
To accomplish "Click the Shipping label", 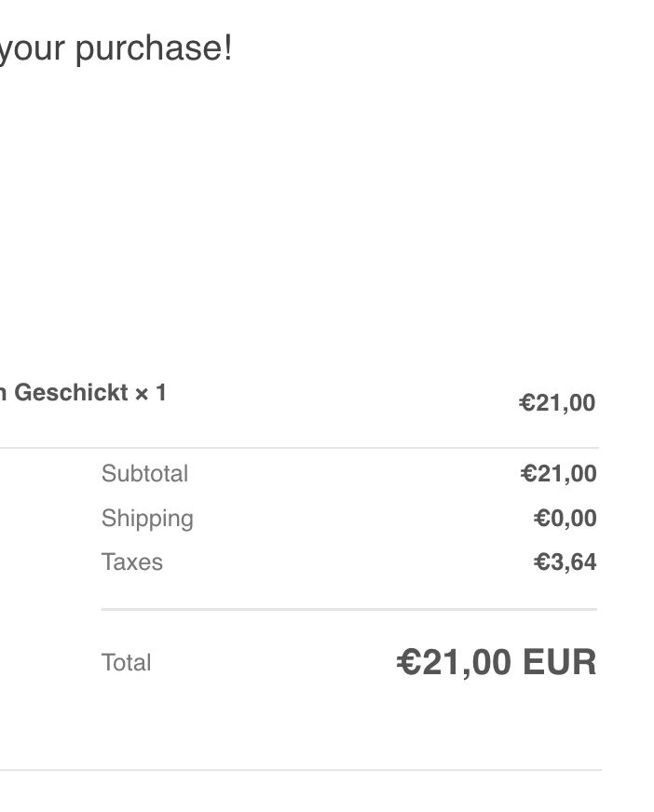I will click(x=147, y=518).
